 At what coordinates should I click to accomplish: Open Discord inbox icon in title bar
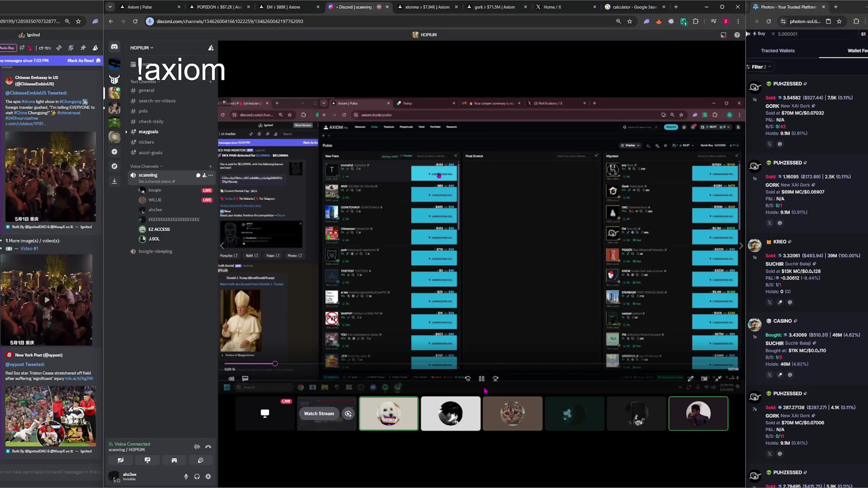point(723,35)
